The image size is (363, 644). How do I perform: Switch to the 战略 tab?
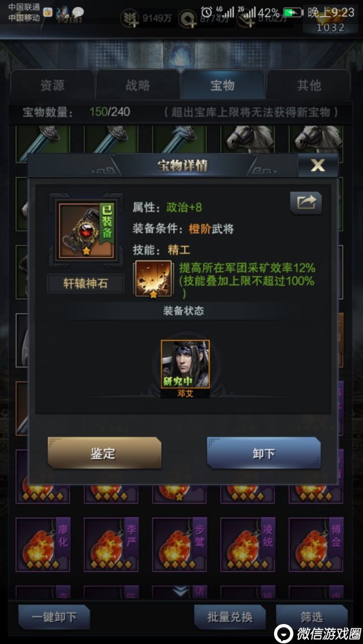tap(138, 85)
